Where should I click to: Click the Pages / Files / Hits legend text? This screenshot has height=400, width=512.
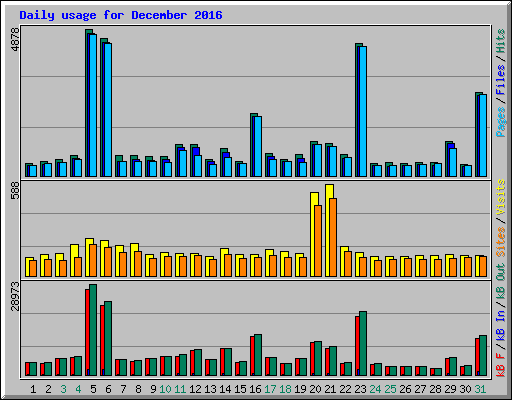[x=501, y=83]
